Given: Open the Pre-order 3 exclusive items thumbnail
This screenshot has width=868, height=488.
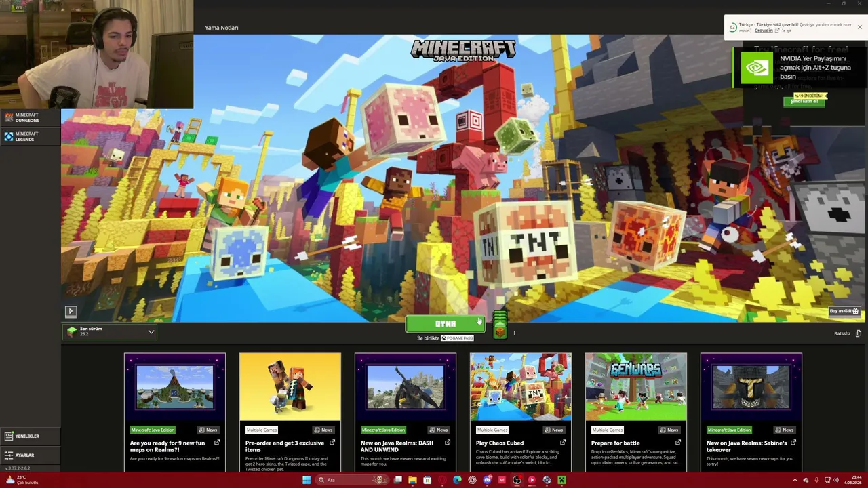Looking at the screenshot, I should coord(290,388).
